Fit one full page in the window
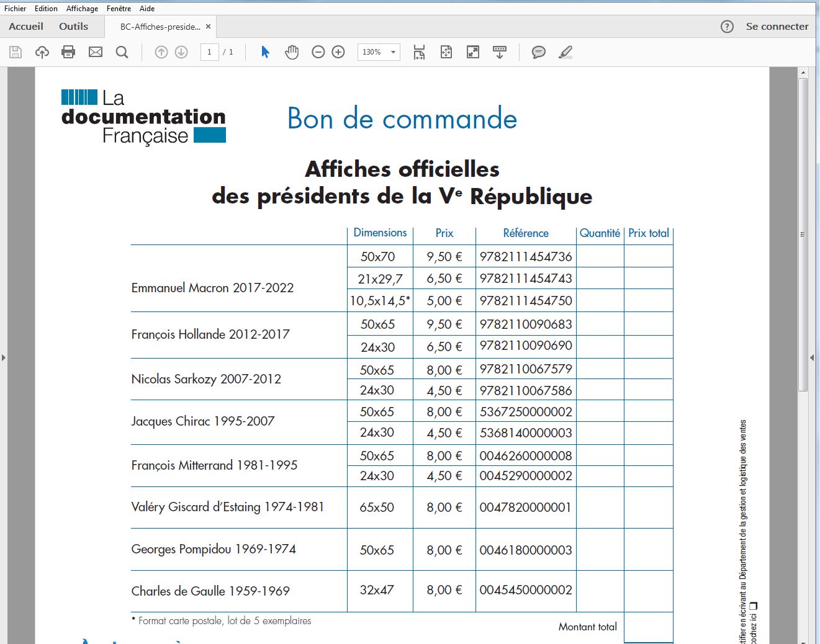 pyautogui.click(x=446, y=52)
